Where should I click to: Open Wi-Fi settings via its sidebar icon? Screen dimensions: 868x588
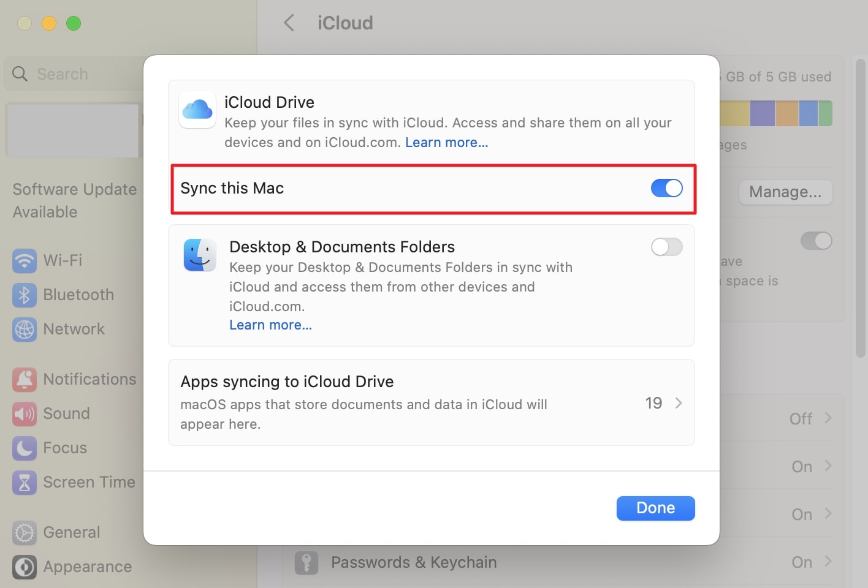[25, 260]
